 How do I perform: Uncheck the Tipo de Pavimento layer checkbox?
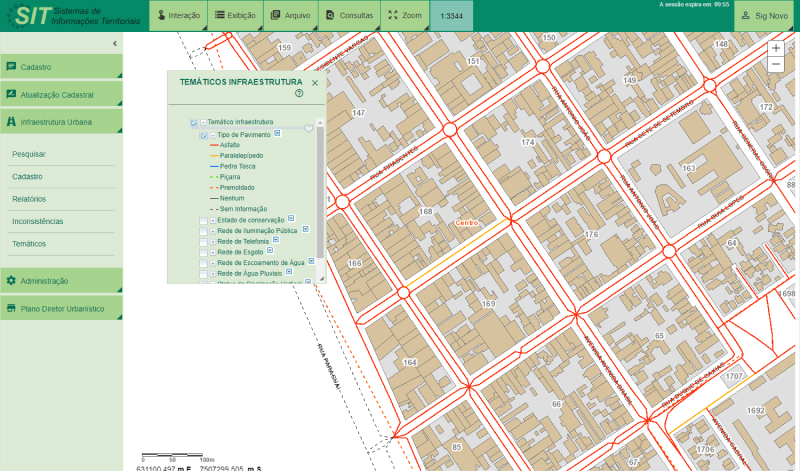203,134
